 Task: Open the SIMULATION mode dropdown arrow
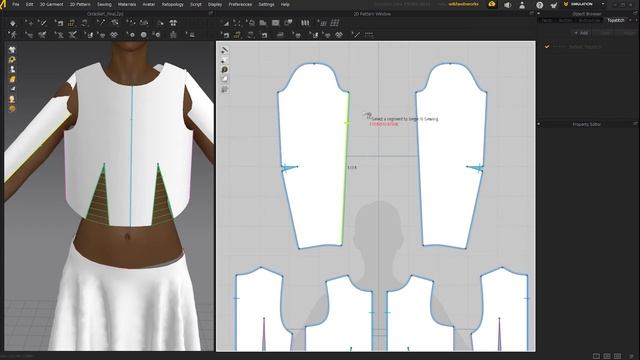point(603,4)
